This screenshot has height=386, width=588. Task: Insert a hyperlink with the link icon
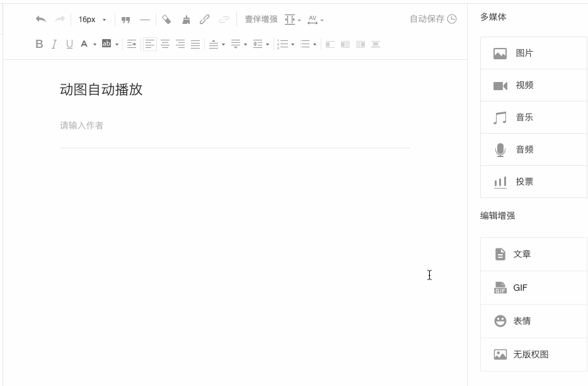point(205,20)
